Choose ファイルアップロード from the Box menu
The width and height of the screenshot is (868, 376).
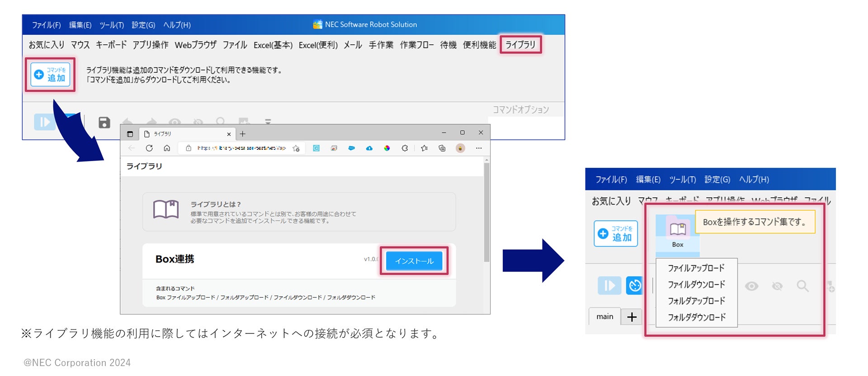coord(696,268)
